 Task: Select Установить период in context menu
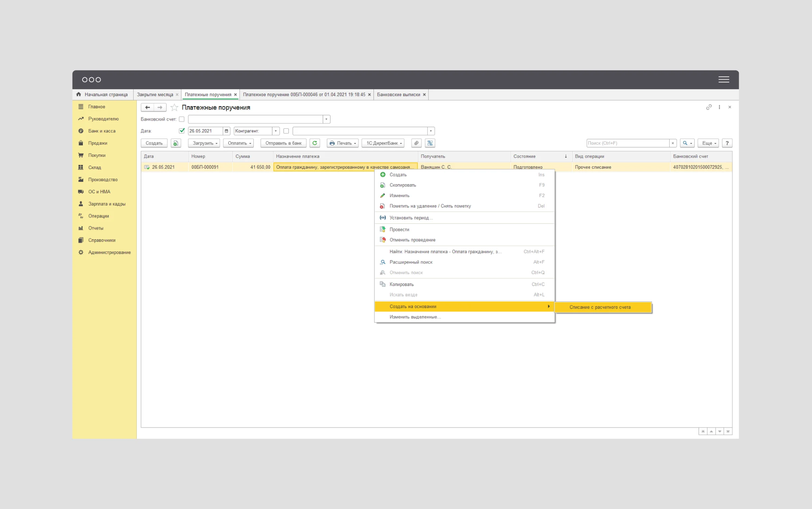click(x=465, y=218)
